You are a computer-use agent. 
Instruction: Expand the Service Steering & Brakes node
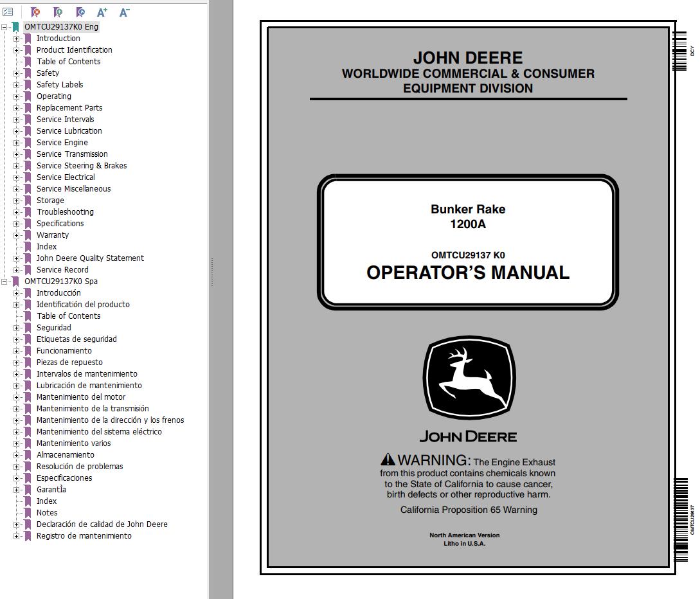[16, 166]
